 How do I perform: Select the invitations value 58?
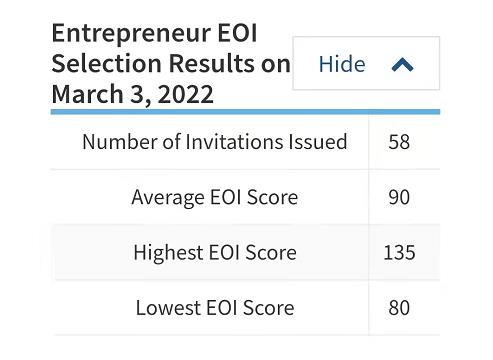tap(399, 142)
